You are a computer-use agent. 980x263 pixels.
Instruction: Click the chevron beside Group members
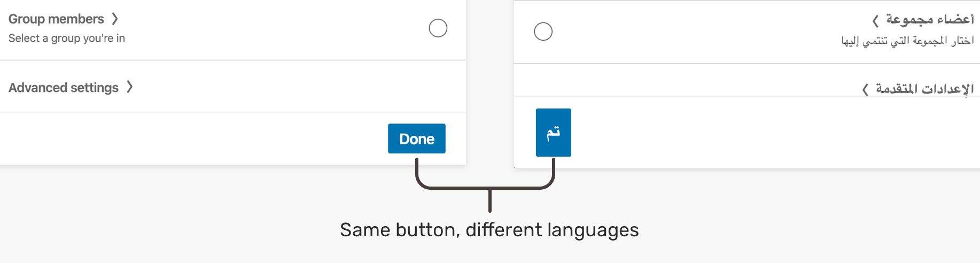click(x=115, y=19)
